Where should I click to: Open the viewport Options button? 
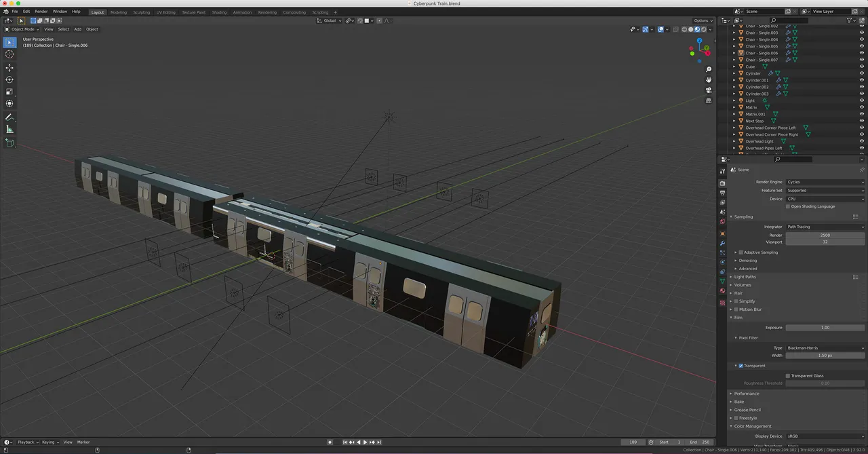702,20
